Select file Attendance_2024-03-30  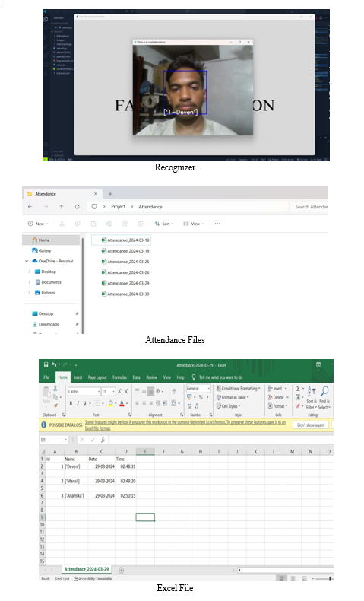click(125, 294)
